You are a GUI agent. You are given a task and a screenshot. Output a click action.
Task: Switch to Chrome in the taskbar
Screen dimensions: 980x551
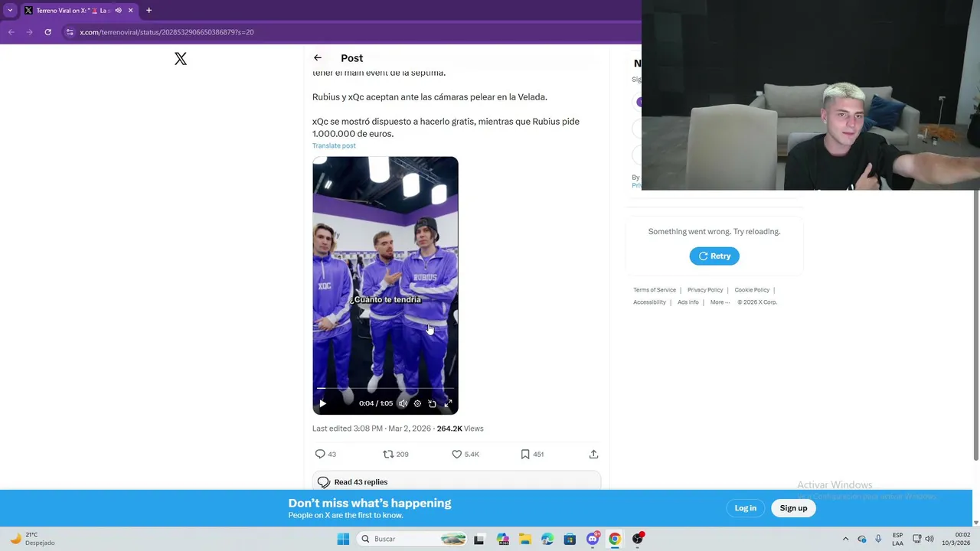point(615,539)
